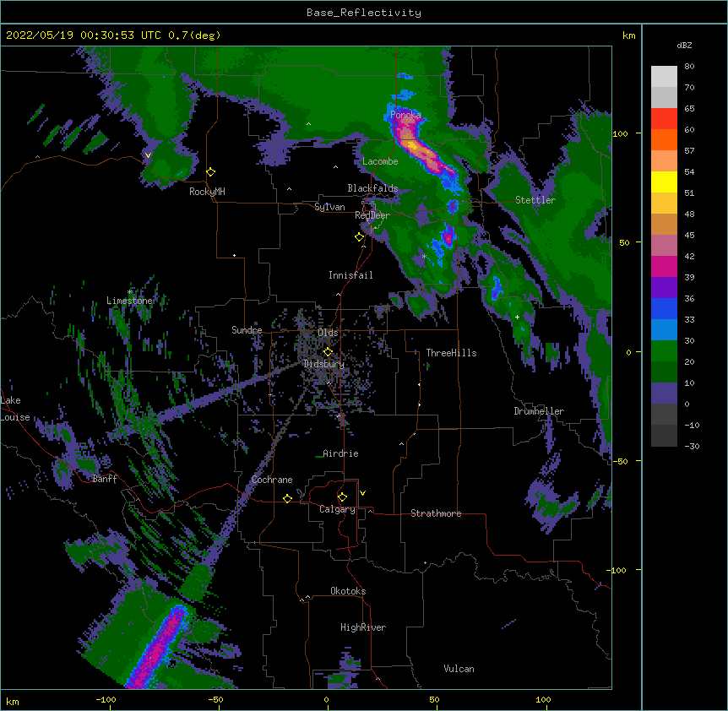
Task: Click the Calgary city label
Action: pyautogui.click(x=338, y=509)
